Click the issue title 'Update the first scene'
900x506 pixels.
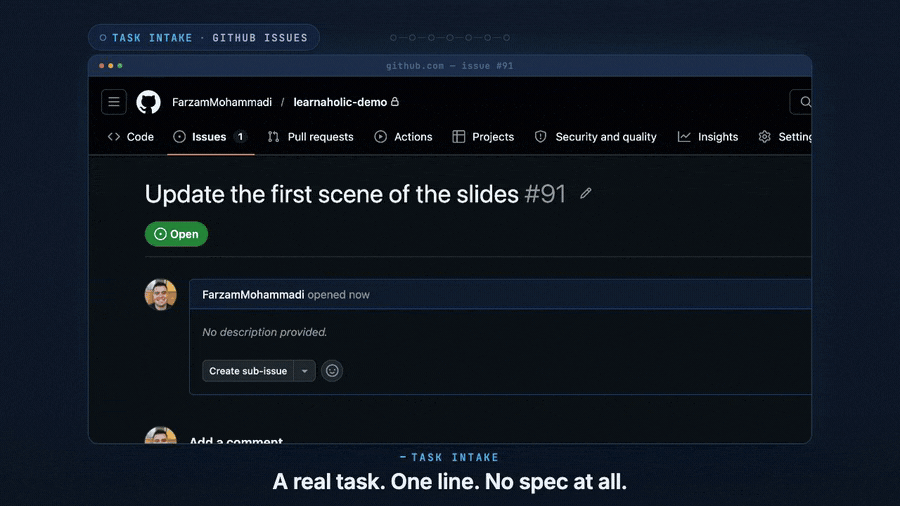332,194
